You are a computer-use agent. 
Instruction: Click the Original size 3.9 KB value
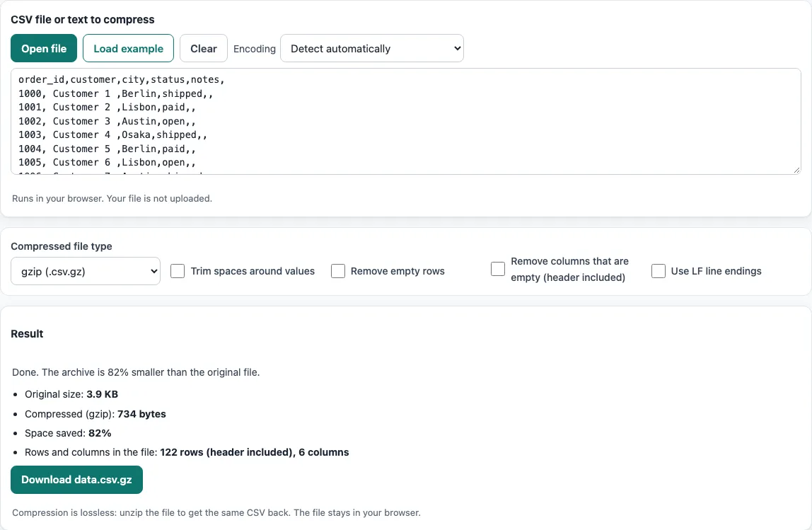pyautogui.click(x=102, y=394)
